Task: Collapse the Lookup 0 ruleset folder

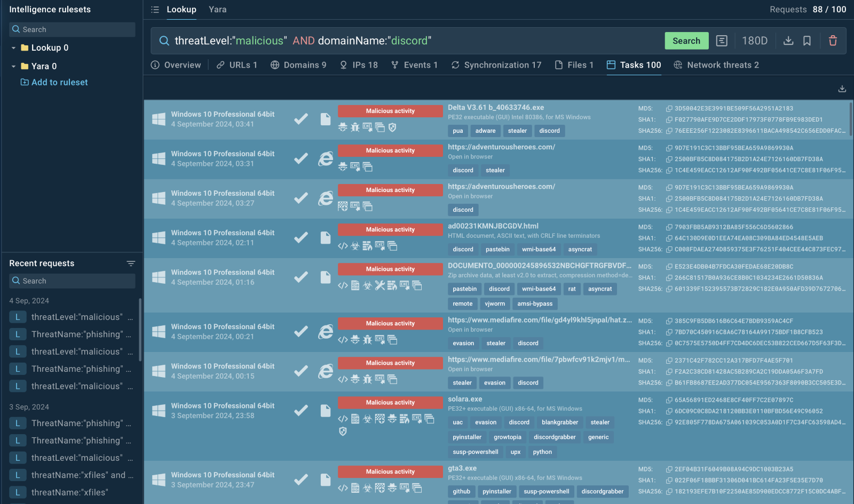Action: (x=13, y=48)
